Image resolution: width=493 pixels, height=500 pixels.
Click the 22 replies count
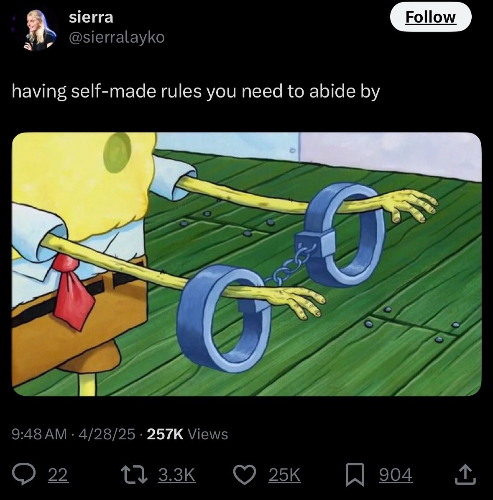(58, 475)
